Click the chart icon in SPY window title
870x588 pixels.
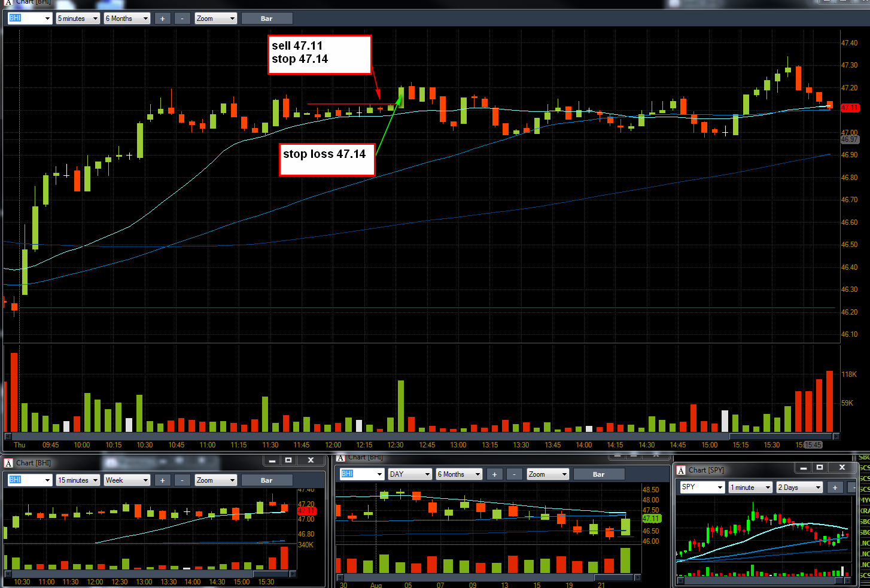(x=681, y=470)
